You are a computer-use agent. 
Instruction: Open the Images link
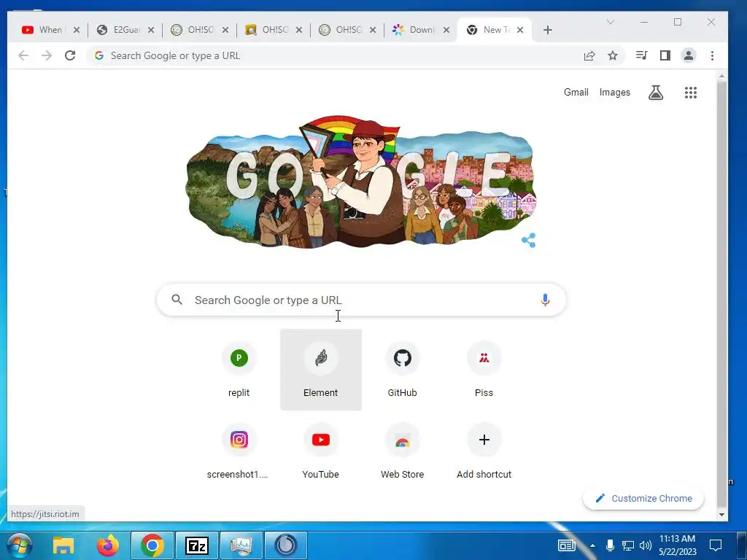tap(614, 93)
